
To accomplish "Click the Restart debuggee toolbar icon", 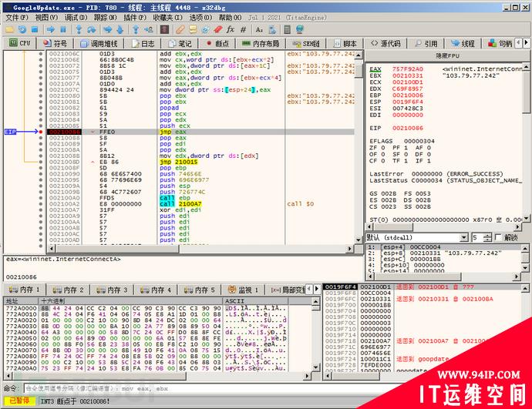I will pos(22,29).
